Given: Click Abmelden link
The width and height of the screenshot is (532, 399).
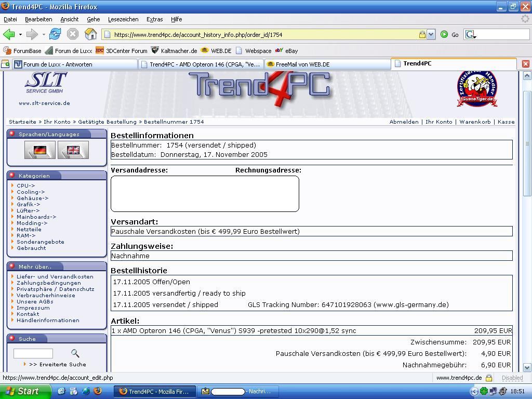Looking at the screenshot, I should (x=404, y=122).
